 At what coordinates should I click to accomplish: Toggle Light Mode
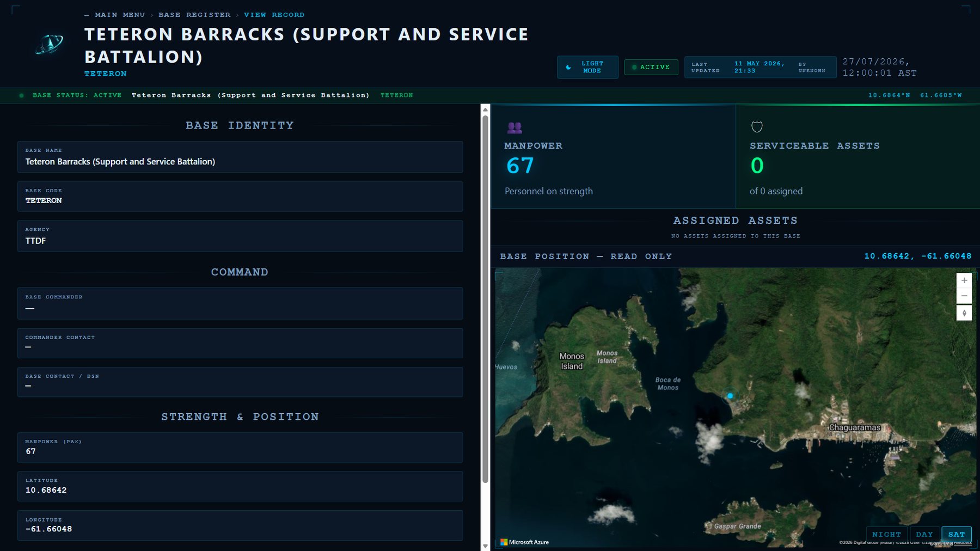tap(587, 67)
